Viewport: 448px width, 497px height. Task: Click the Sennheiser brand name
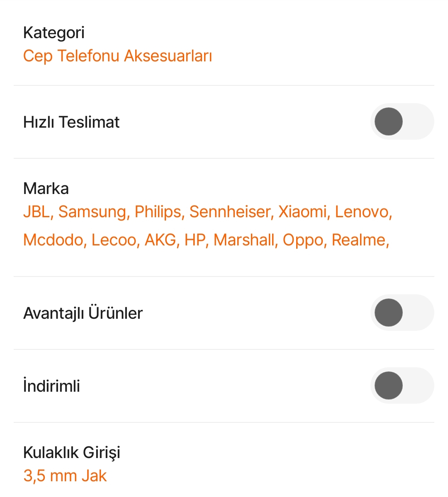[230, 212]
